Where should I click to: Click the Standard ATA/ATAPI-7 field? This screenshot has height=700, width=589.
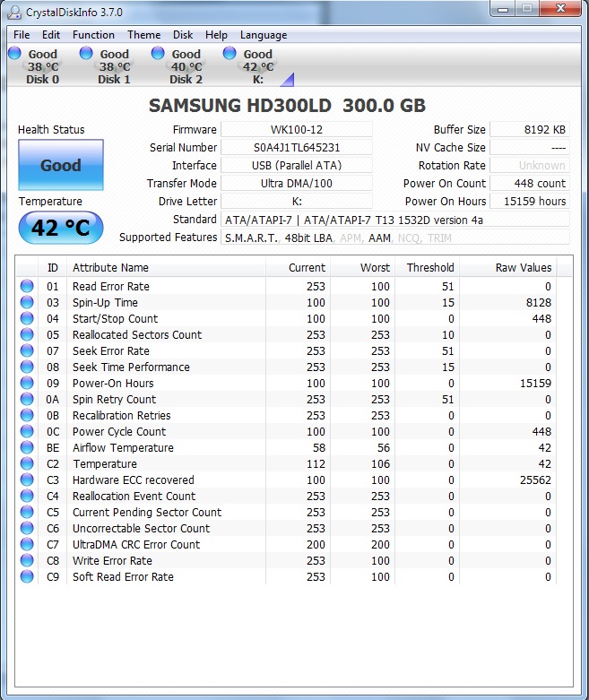[395, 220]
